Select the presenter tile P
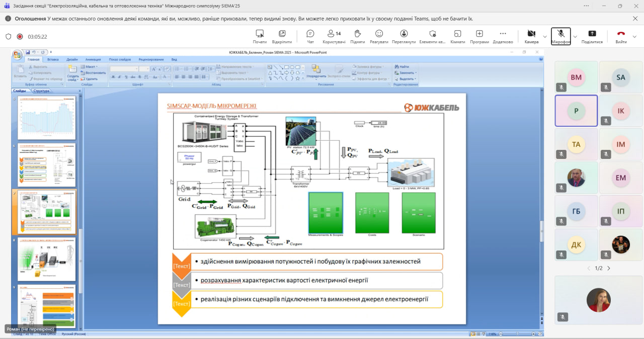This screenshot has width=644, height=339. click(x=576, y=111)
